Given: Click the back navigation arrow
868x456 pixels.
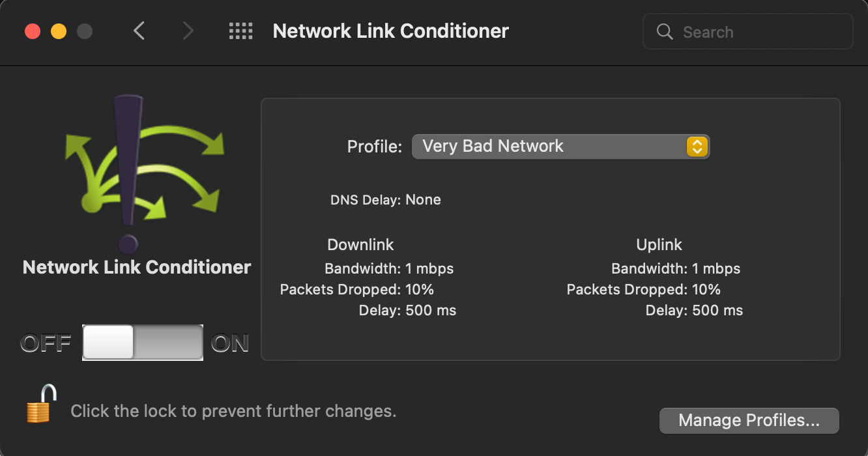Looking at the screenshot, I should click(139, 31).
